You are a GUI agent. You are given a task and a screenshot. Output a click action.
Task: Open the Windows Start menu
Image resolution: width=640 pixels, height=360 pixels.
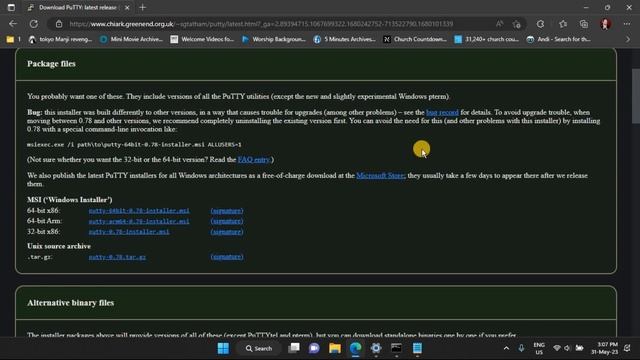pyautogui.click(x=223, y=348)
